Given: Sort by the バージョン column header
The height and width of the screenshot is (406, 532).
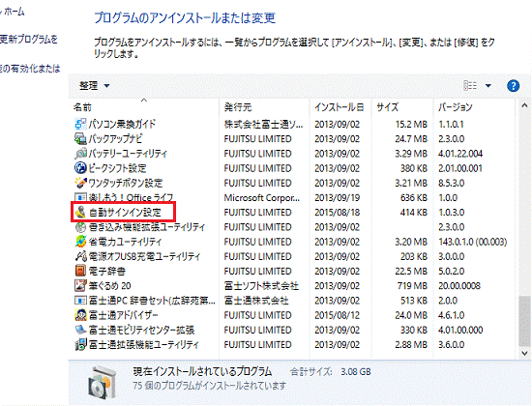Looking at the screenshot, I should click(455, 107).
